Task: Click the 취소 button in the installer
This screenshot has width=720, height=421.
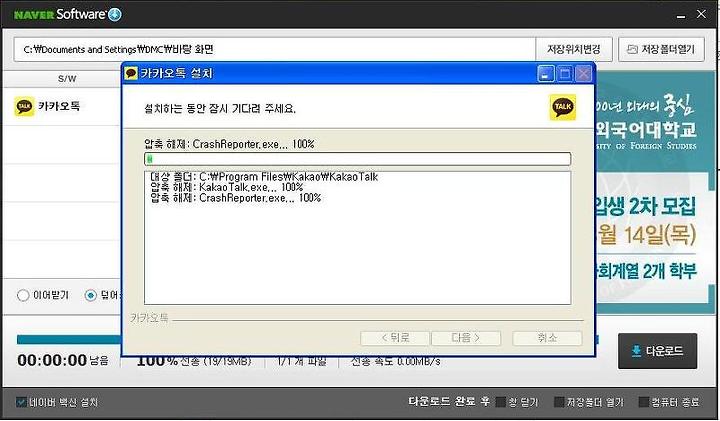Action: coord(547,338)
